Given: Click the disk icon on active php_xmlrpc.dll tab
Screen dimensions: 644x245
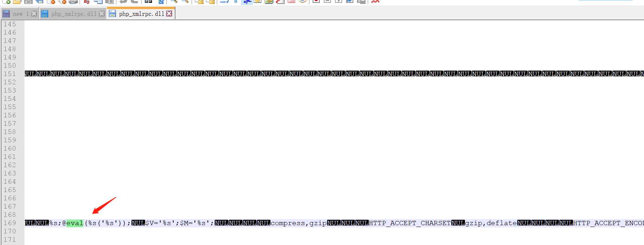Looking at the screenshot, I should [x=112, y=14].
